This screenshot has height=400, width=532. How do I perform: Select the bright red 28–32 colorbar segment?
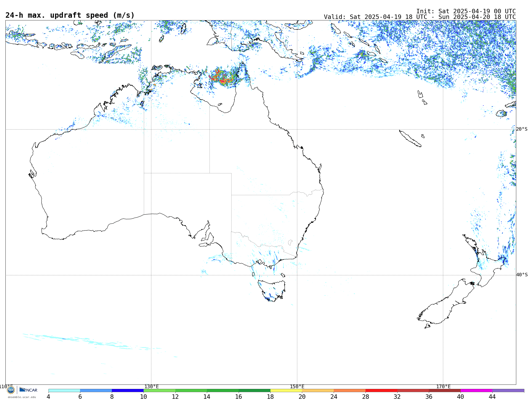(x=381, y=390)
